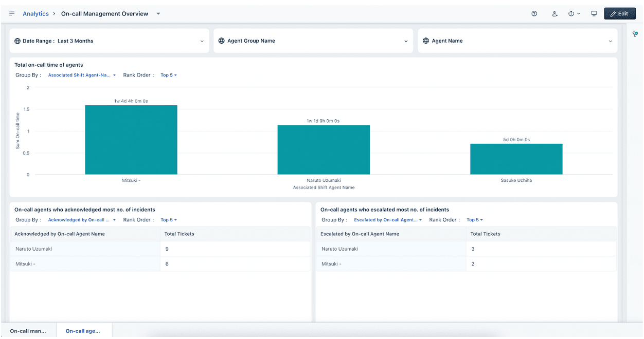Go to Analytics breadcrumb link

[35, 14]
